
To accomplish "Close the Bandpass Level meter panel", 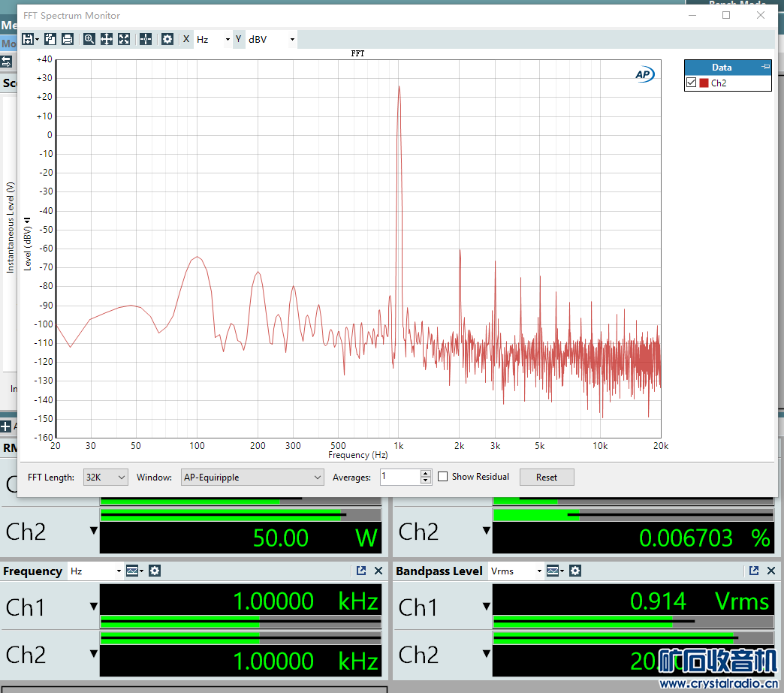I will (771, 571).
